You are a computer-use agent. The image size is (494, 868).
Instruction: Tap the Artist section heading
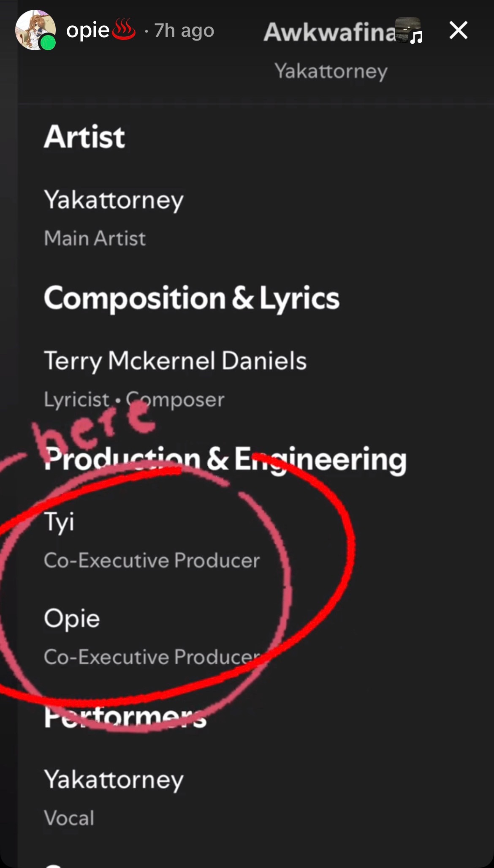point(84,137)
